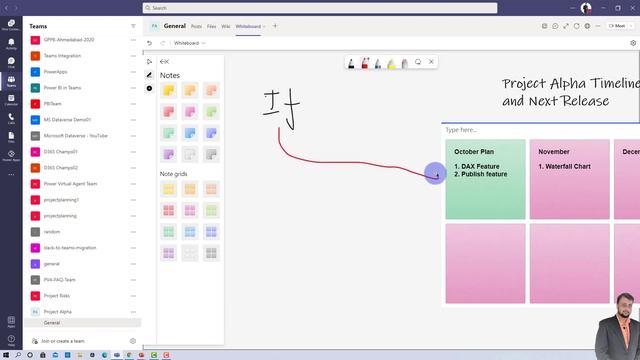
Task: Select the black pen
Action: click(x=351, y=63)
